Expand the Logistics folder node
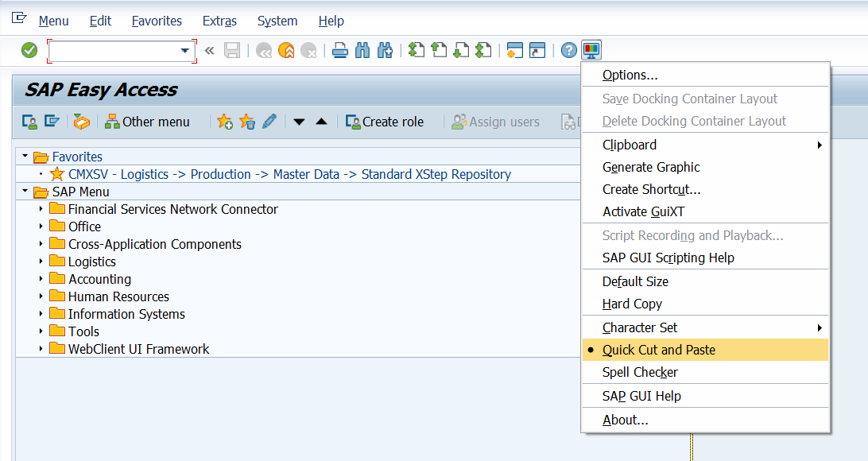The image size is (868, 461). coord(41,261)
